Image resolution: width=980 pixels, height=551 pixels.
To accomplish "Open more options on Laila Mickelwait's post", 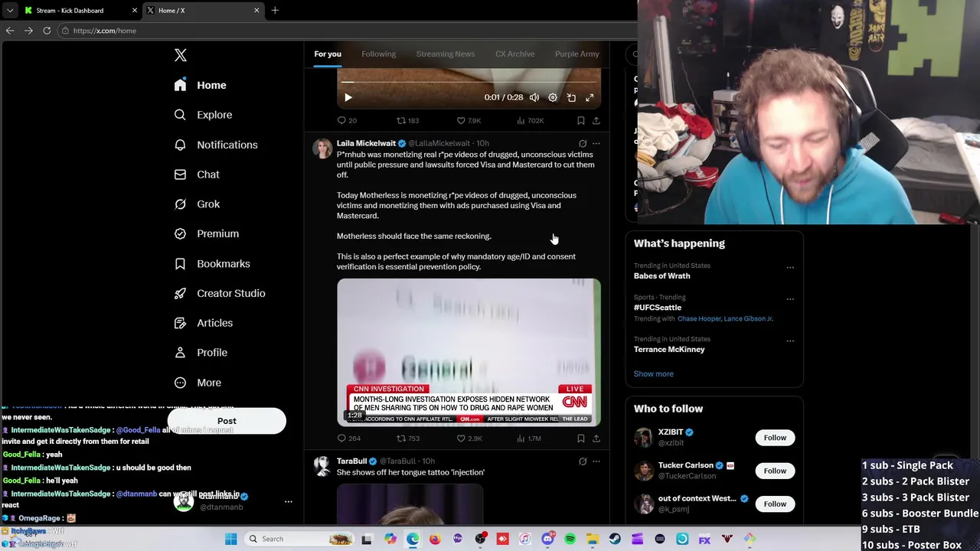I will click(x=596, y=144).
